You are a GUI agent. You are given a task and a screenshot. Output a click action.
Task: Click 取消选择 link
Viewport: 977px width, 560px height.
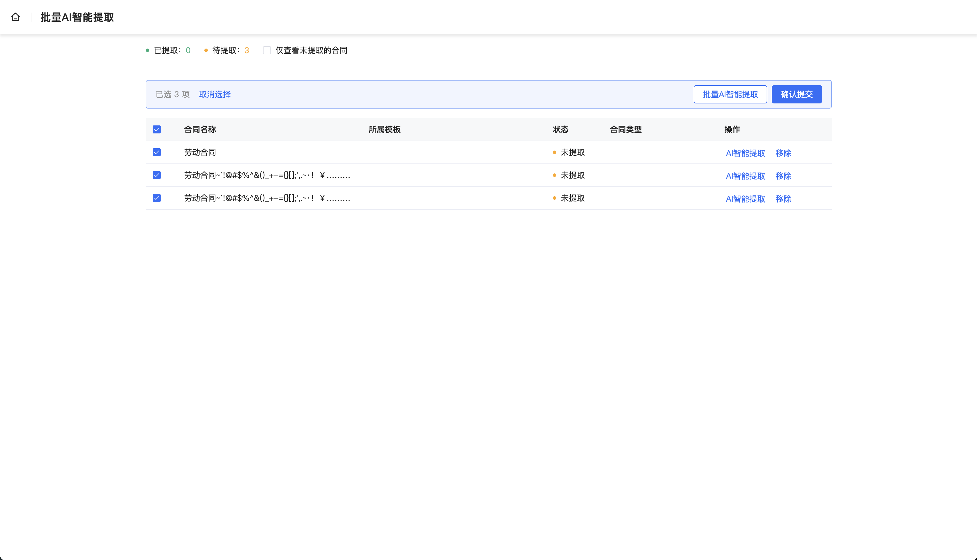[215, 94]
